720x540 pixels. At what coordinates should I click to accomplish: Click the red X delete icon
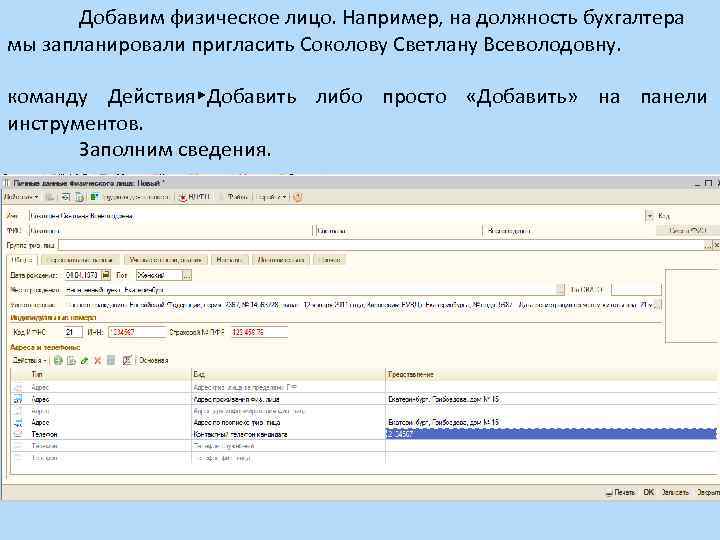(97, 360)
